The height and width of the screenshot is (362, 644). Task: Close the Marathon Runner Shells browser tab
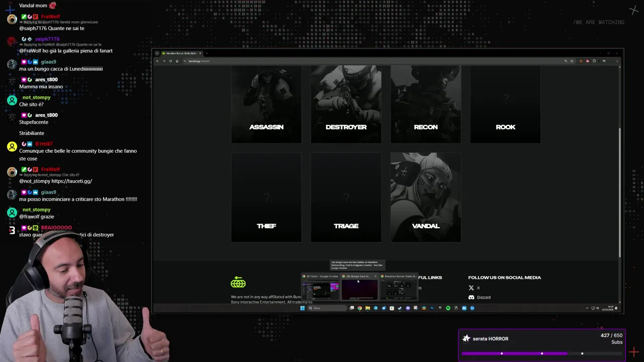200,53
